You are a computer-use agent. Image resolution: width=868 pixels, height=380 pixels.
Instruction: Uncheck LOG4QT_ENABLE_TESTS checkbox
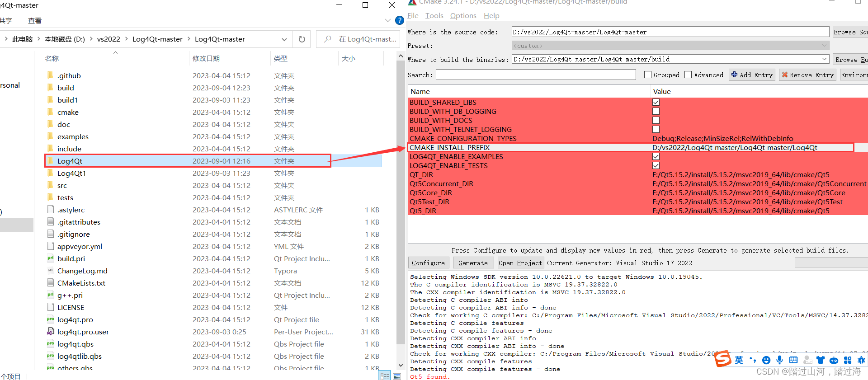(656, 165)
